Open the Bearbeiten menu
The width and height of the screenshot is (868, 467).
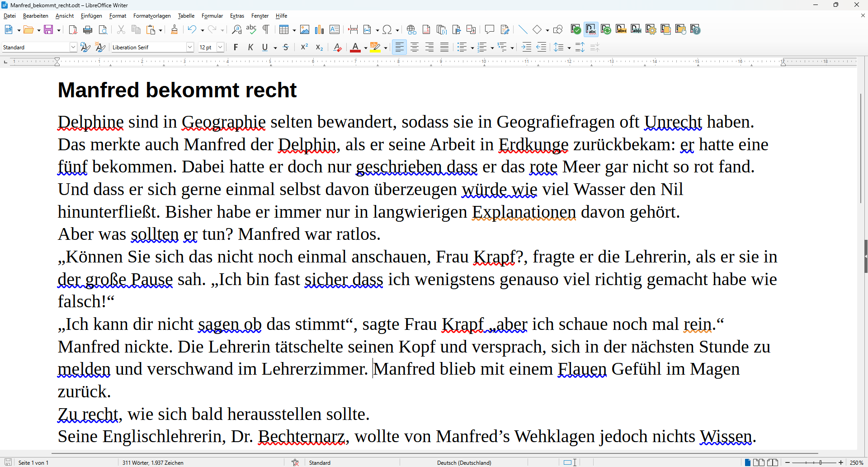click(35, 16)
